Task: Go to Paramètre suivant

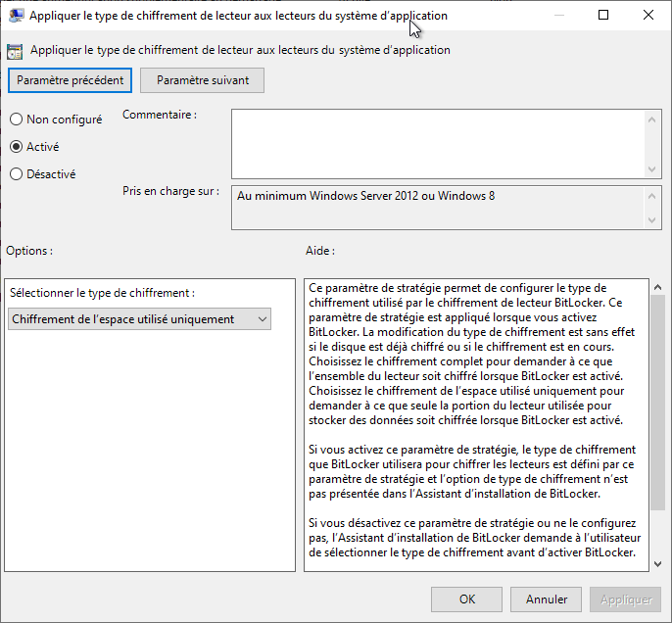Action: pyautogui.click(x=202, y=80)
